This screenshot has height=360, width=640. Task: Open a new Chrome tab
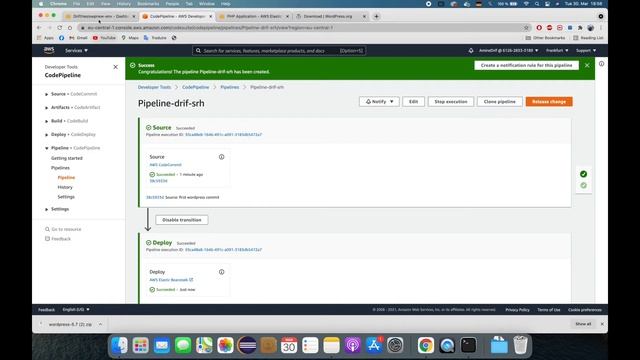pos(376,16)
